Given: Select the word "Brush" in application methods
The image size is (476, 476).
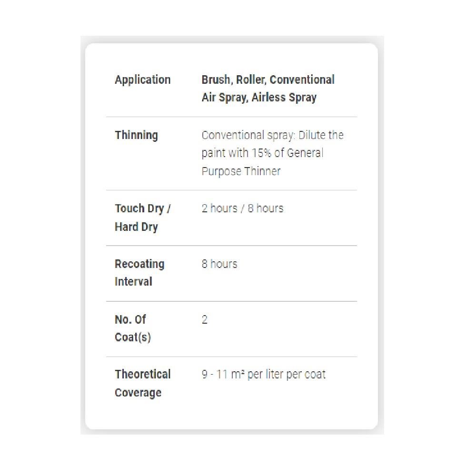Looking at the screenshot, I should [216, 79].
